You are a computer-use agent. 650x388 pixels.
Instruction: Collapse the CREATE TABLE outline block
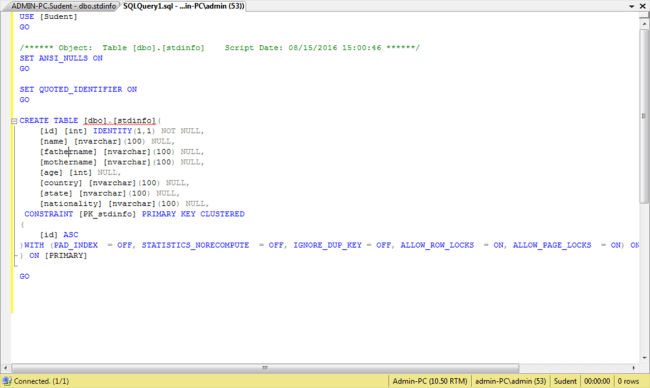point(14,121)
